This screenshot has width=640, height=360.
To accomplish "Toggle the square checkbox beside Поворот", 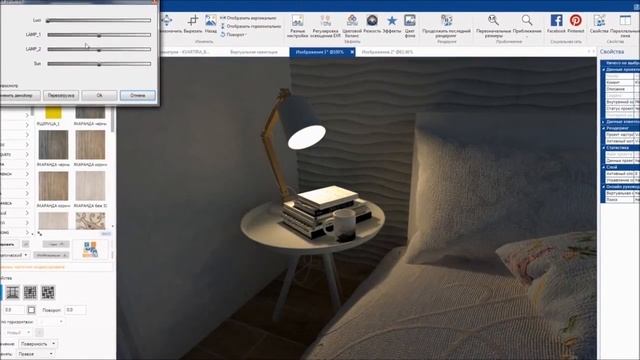I will 31,310.
